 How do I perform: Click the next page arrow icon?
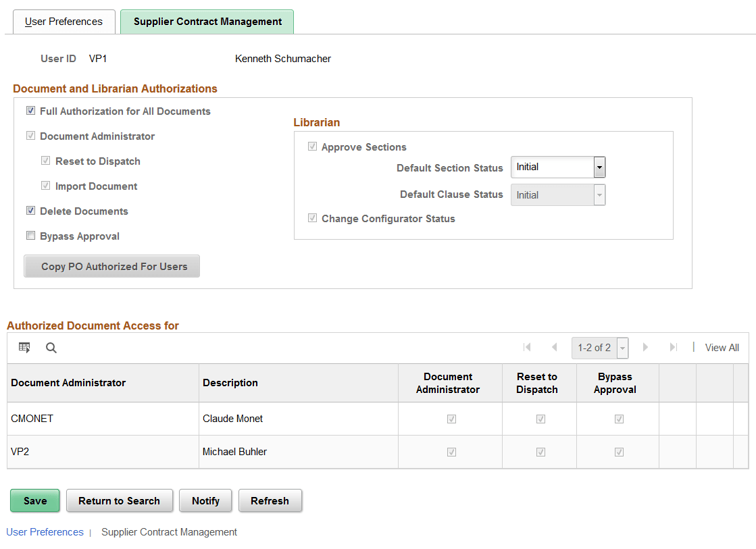tap(645, 347)
